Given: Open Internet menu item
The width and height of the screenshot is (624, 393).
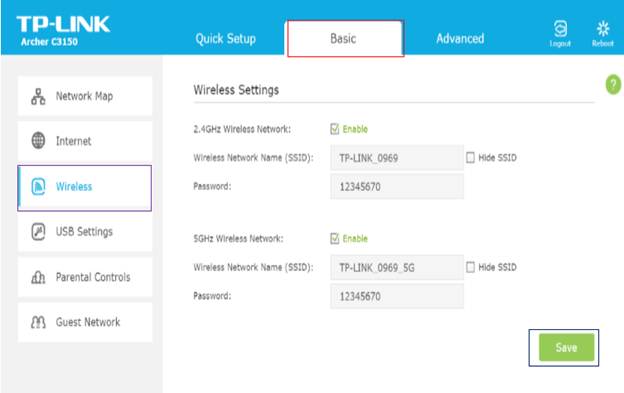Looking at the screenshot, I should tap(85, 141).
